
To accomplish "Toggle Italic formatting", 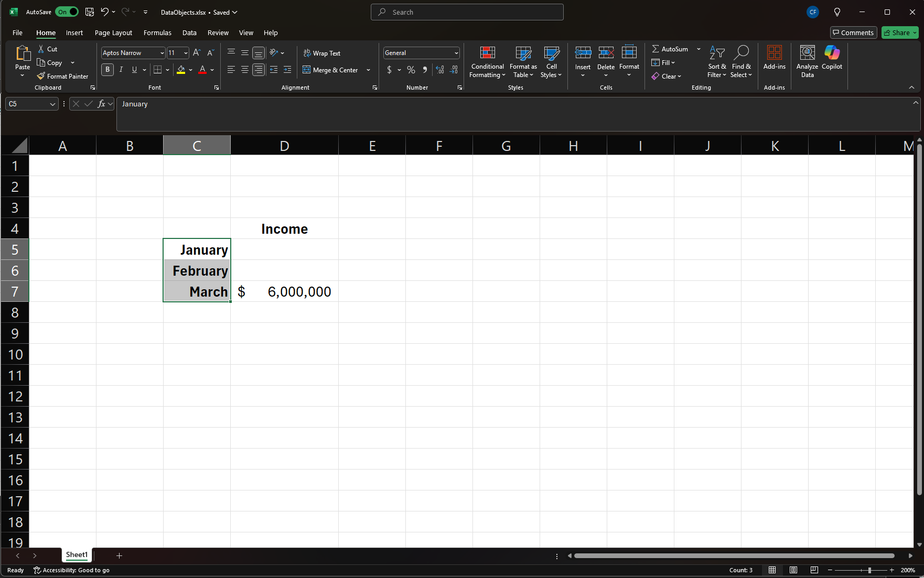I will [x=121, y=70].
